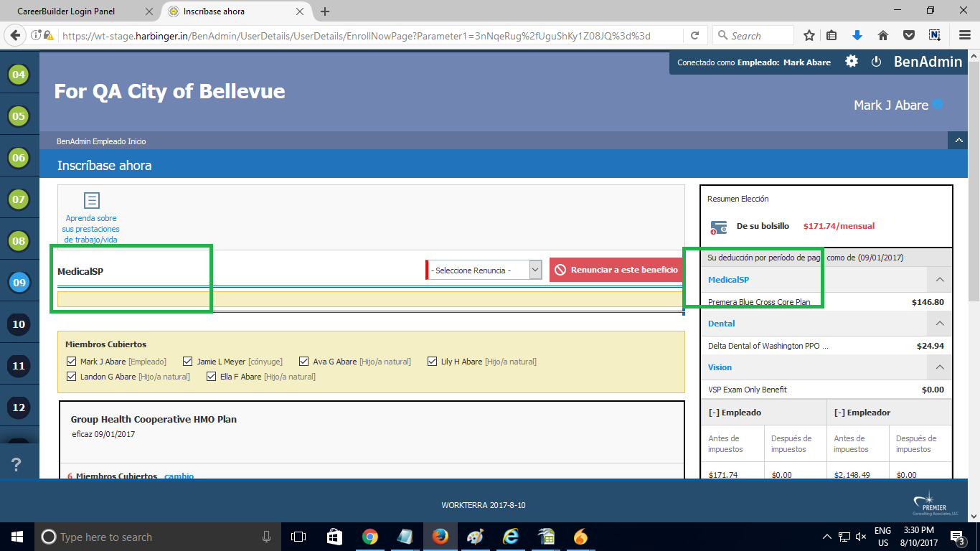Uncheck Mark J Abare employee checkbox
Viewport: 980px width, 551px height.
[x=71, y=362]
